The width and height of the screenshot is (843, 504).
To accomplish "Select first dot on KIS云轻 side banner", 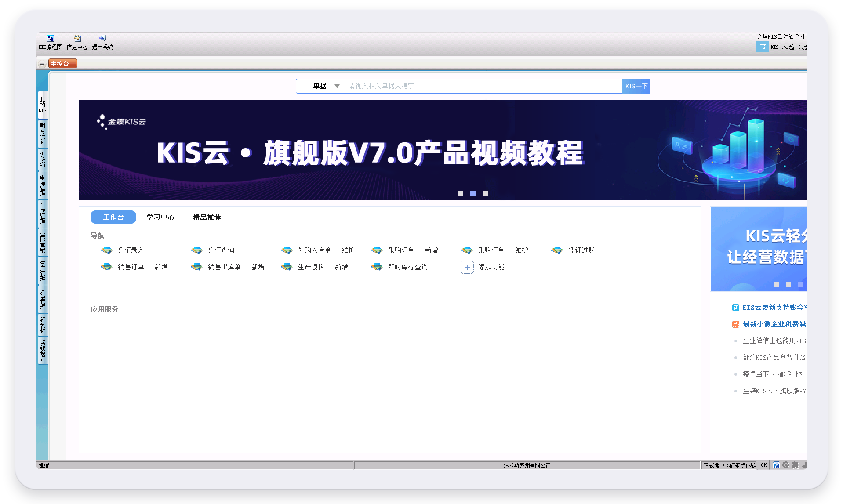I will (776, 285).
